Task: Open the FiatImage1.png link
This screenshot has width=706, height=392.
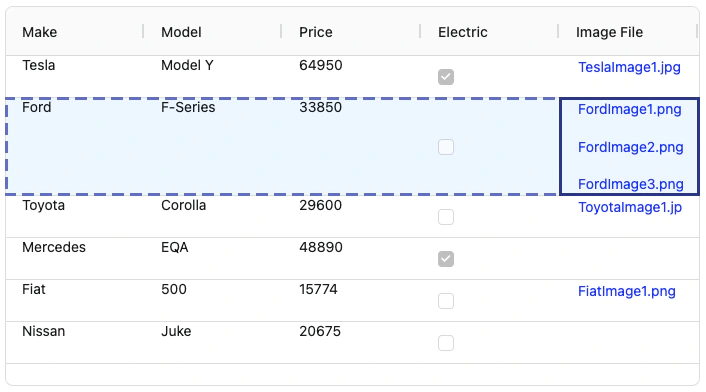Action: (x=627, y=291)
